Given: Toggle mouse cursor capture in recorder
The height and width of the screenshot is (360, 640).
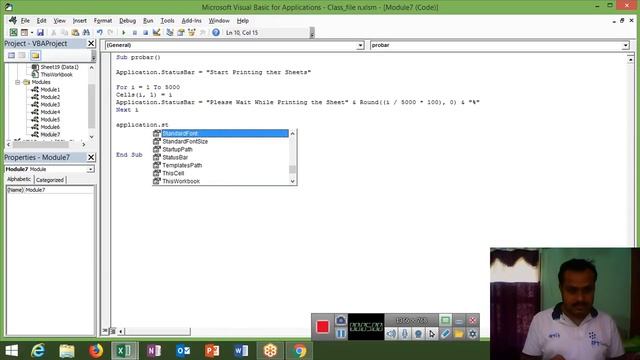Looking at the screenshot, I should click(x=432, y=333).
